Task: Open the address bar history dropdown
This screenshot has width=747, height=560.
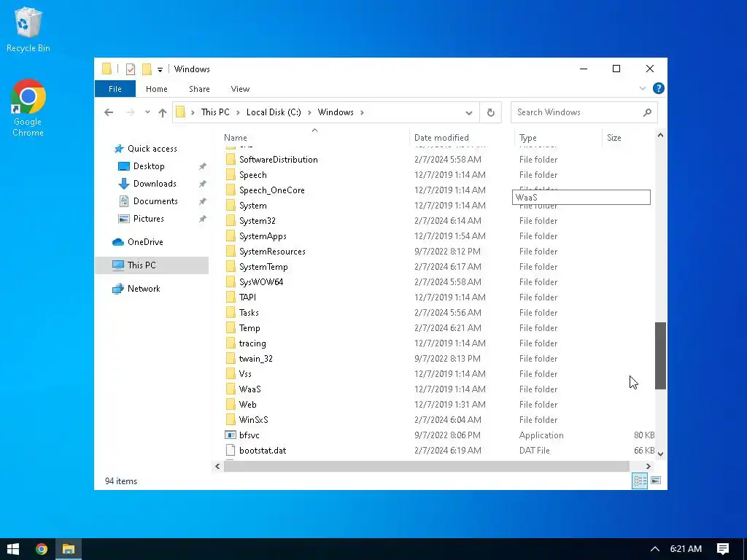Action: pos(469,113)
